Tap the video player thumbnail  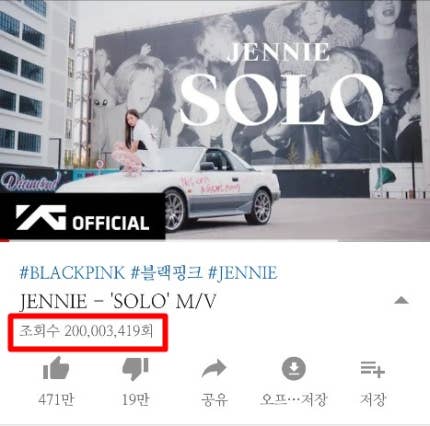(215, 120)
